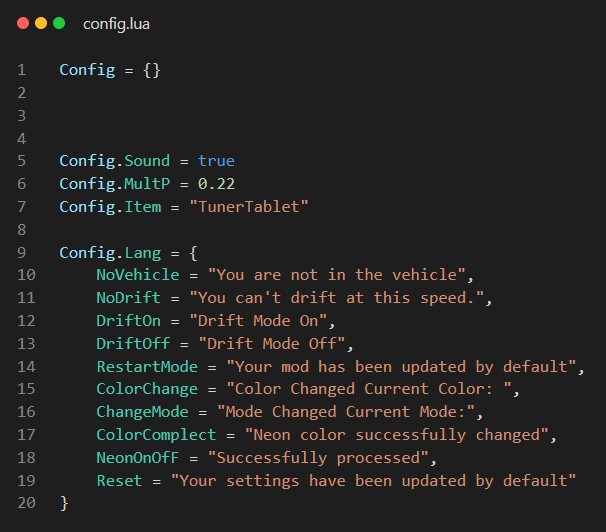This screenshot has height=532, width=606.
Task: Click line number 20 in the gutter
Action: [25, 503]
